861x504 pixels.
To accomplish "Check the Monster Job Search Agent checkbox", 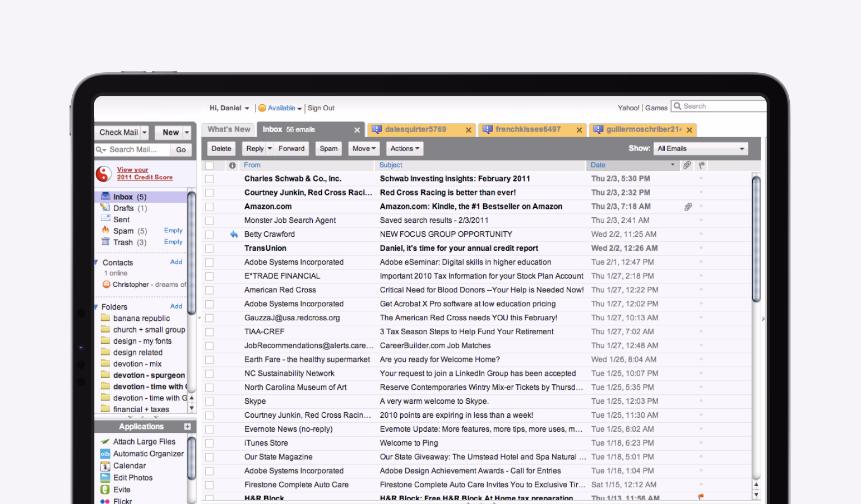I will (x=209, y=221).
